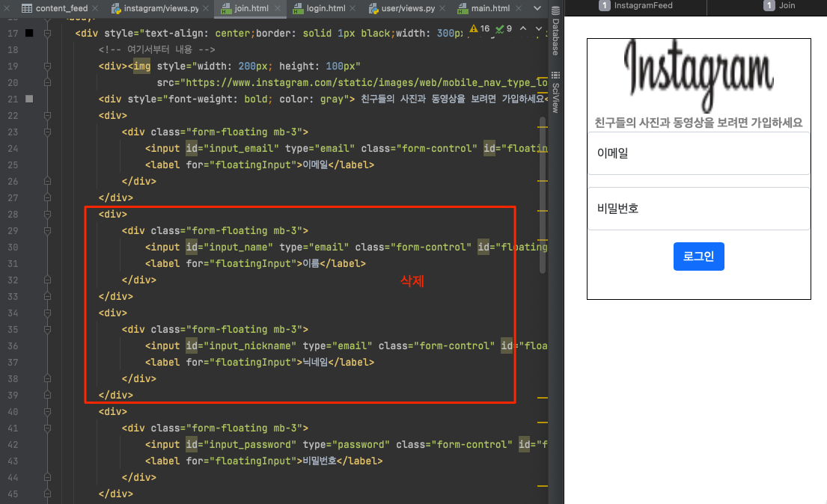
Task: Close the join.html tab
Action: (276, 8)
